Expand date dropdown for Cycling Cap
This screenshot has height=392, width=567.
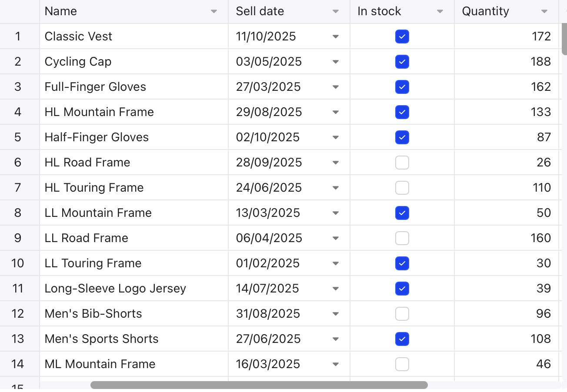click(336, 62)
